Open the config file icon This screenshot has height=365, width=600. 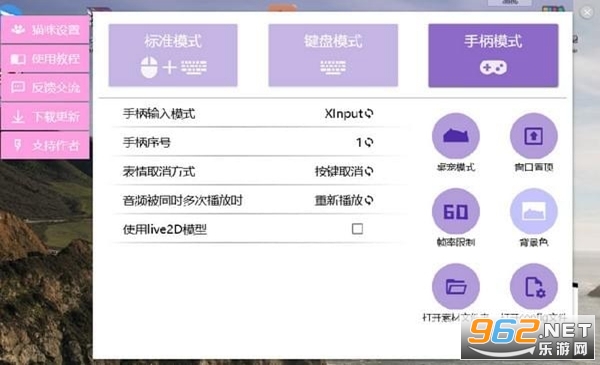[533, 286]
